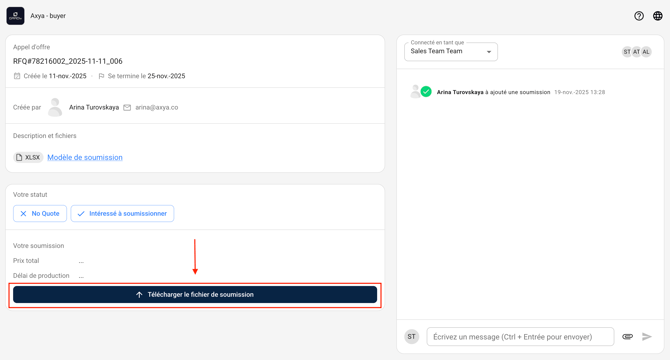This screenshot has width=670, height=360.
Task: Click the XLSX file badge
Action: point(28,157)
